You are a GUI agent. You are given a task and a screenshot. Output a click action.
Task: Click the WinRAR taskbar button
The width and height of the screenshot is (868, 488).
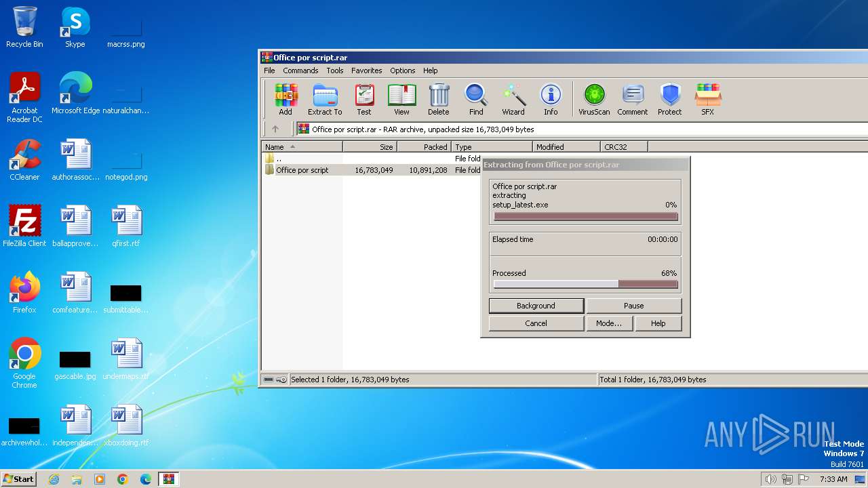pyautogui.click(x=168, y=479)
